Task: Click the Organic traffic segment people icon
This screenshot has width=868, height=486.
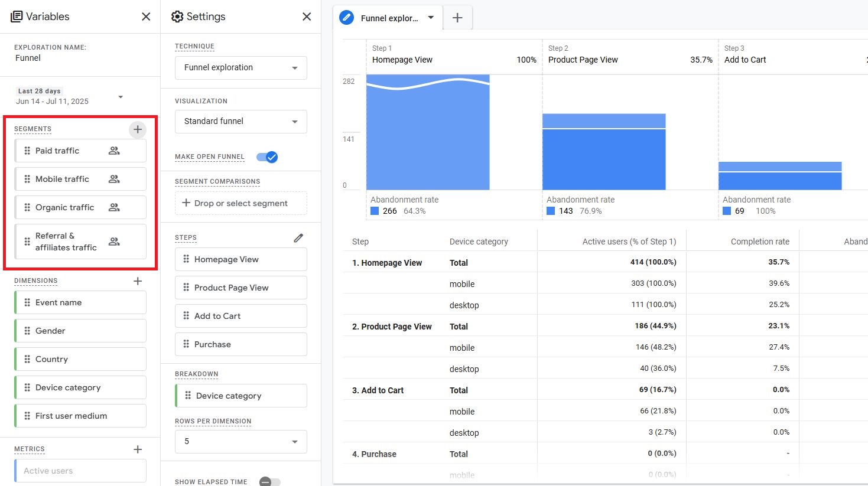Action: pyautogui.click(x=114, y=207)
